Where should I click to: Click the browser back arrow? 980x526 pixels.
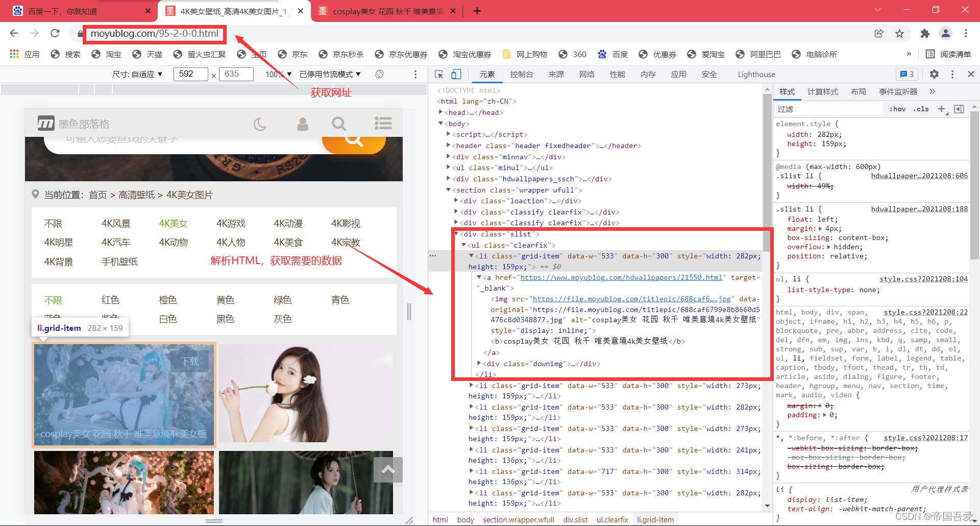point(14,33)
